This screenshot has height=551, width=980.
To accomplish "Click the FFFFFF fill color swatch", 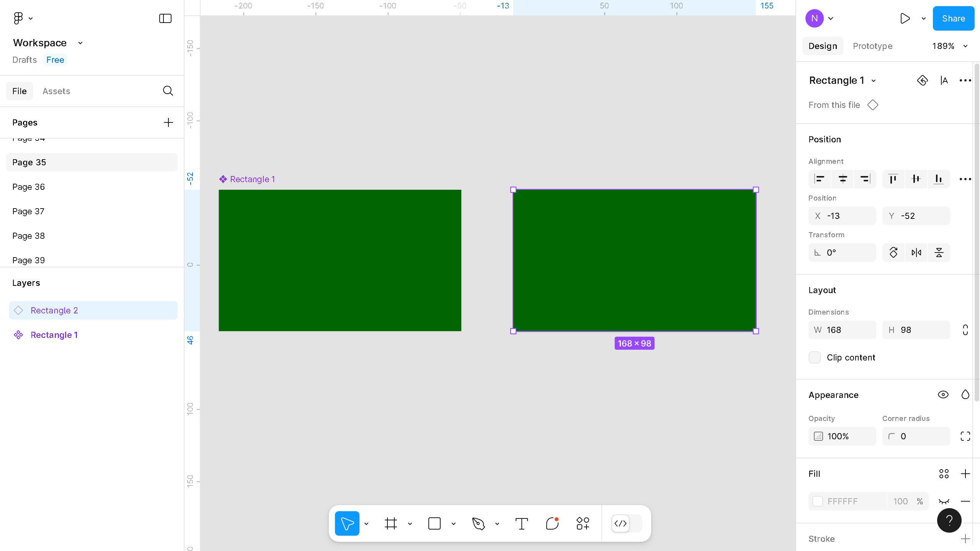I will [x=818, y=501].
